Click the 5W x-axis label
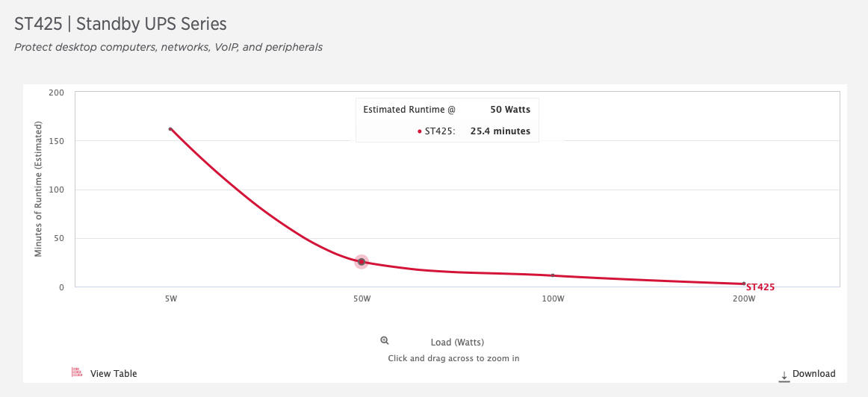Screen dimensions: 868x397 pyautogui.click(x=170, y=298)
